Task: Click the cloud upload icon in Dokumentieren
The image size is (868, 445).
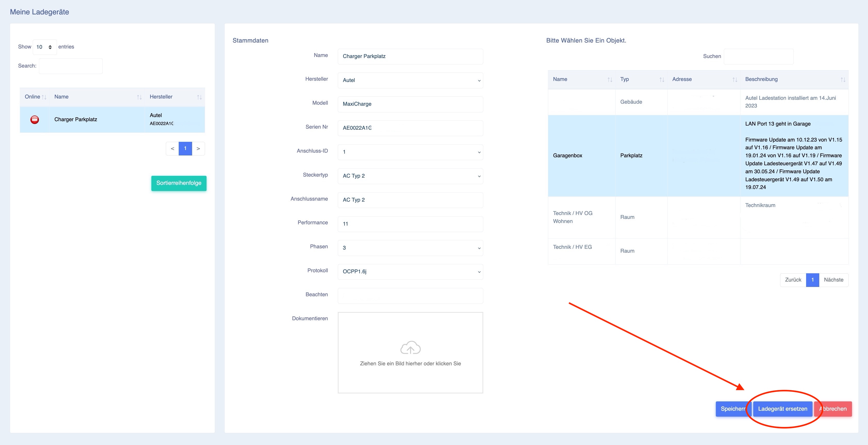Action: (410, 348)
